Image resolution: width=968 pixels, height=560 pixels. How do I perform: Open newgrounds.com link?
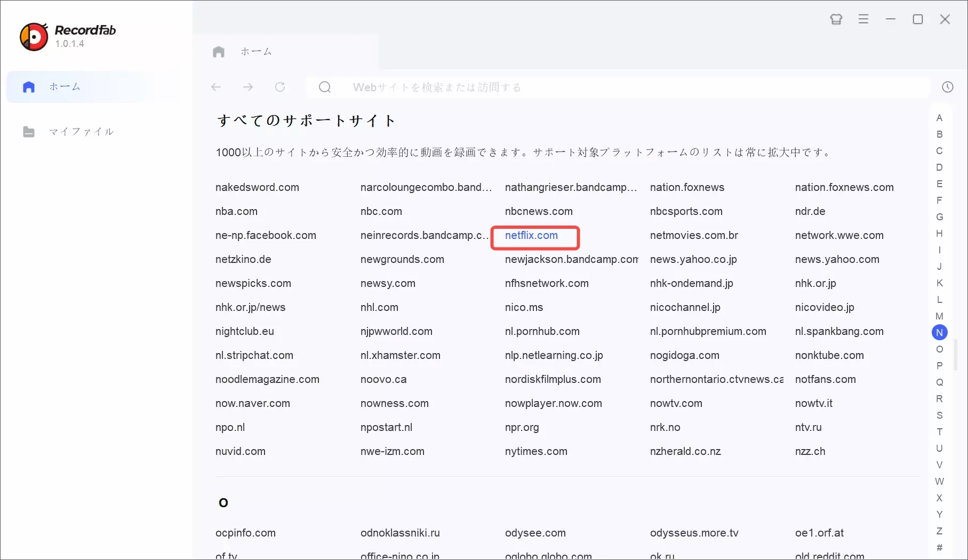click(x=402, y=259)
